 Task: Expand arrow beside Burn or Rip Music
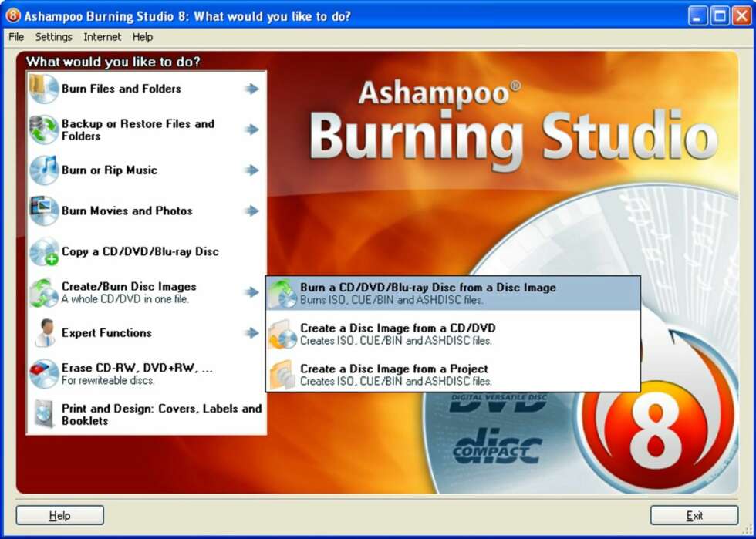tap(251, 170)
